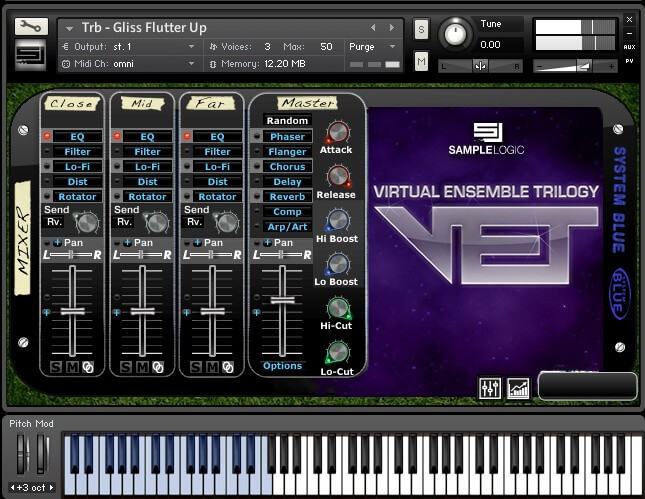Click the Hi-Cut knob
The image size is (645, 499).
click(339, 308)
